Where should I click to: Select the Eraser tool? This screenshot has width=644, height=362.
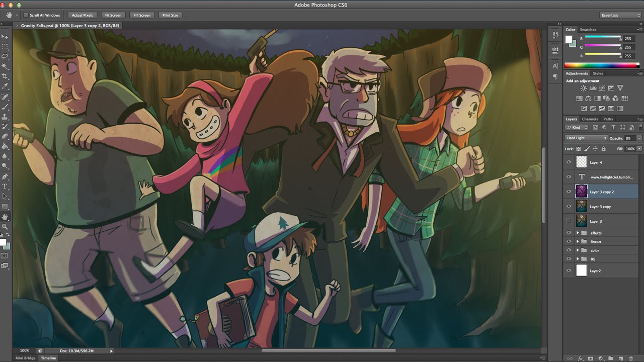pyautogui.click(x=5, y=136)
